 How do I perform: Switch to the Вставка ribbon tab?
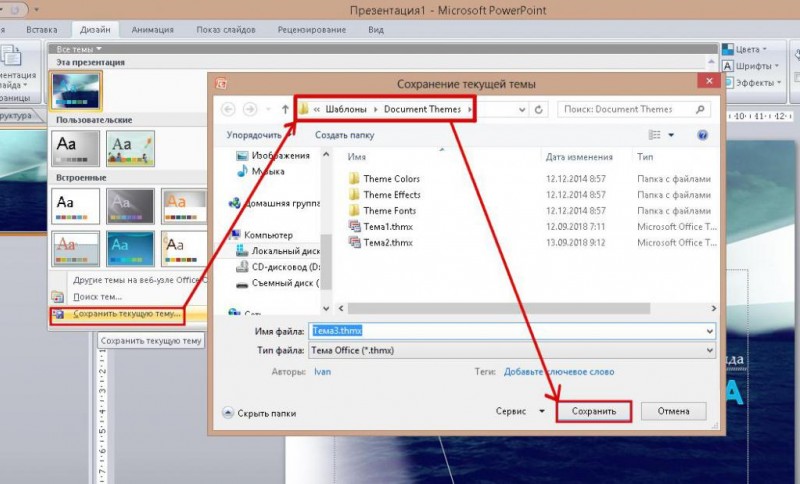[x=42, y=30]
